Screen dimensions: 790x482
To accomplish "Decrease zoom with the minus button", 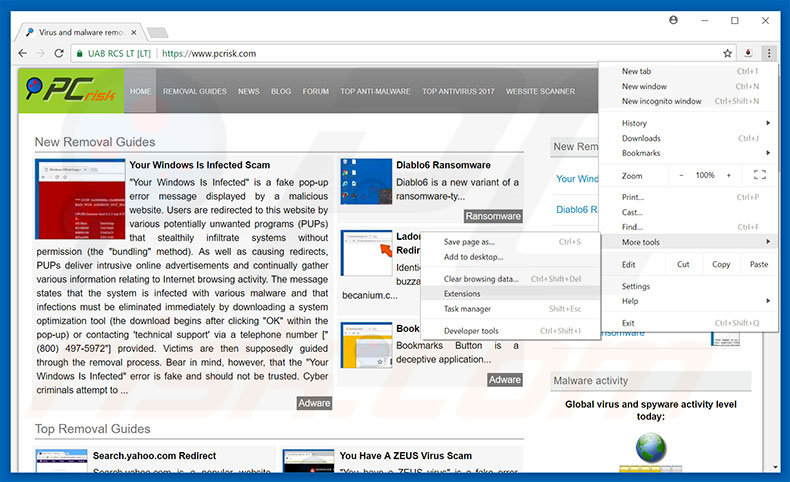I will [681, 175].
